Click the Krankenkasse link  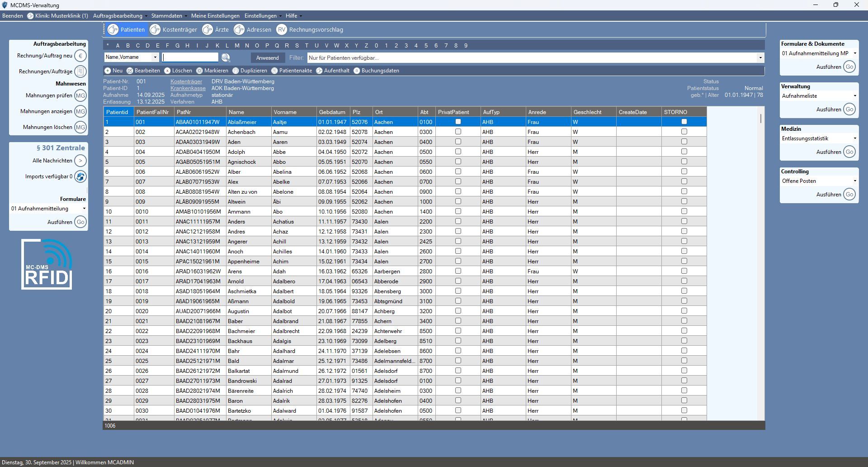point(188,88)
